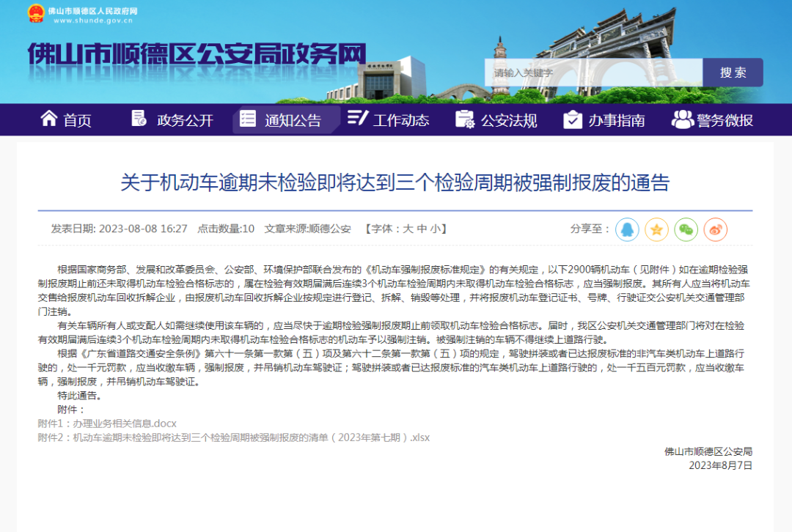Click the 首页 home icon
This screenshot has width=792, height=532.
(x=49, y=119)
